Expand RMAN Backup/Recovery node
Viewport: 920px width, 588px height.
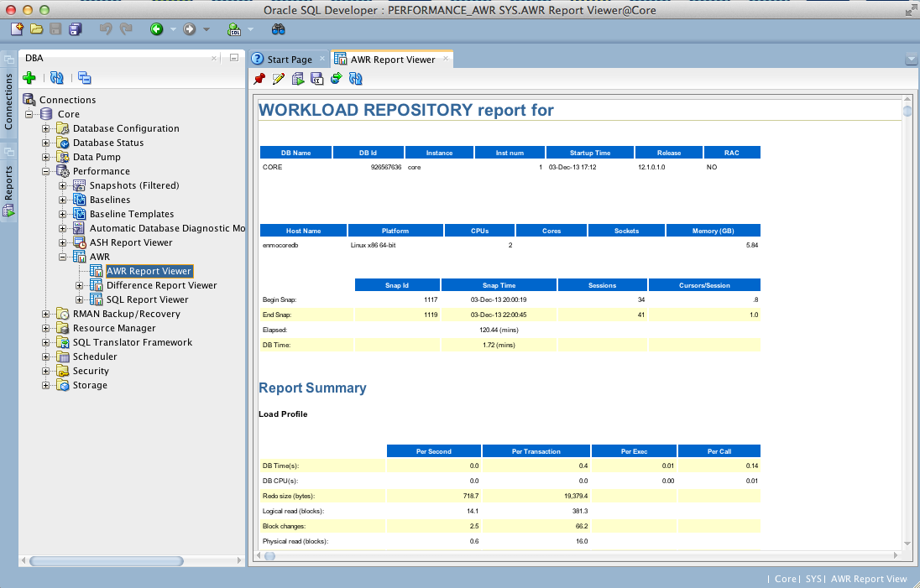click(x=46, y=315)
